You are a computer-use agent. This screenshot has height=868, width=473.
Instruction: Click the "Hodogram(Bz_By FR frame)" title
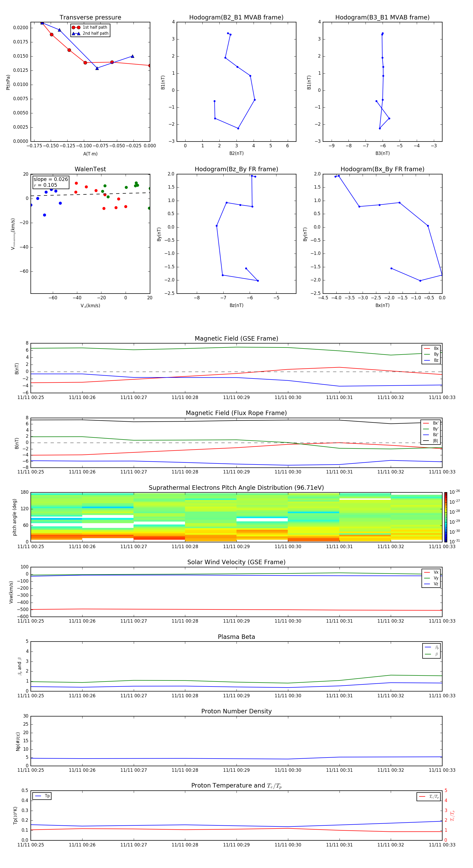point(236,169)
